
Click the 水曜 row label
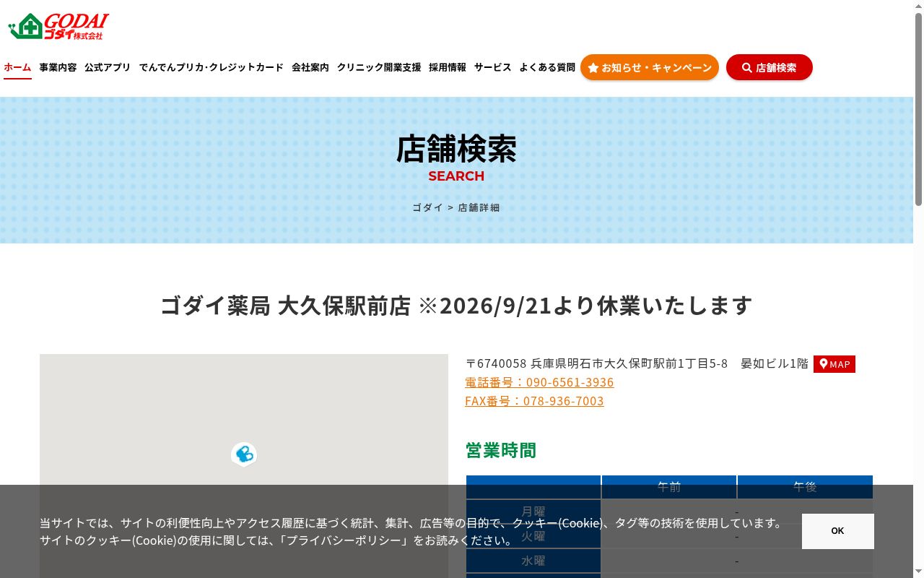tap(533, 561)
